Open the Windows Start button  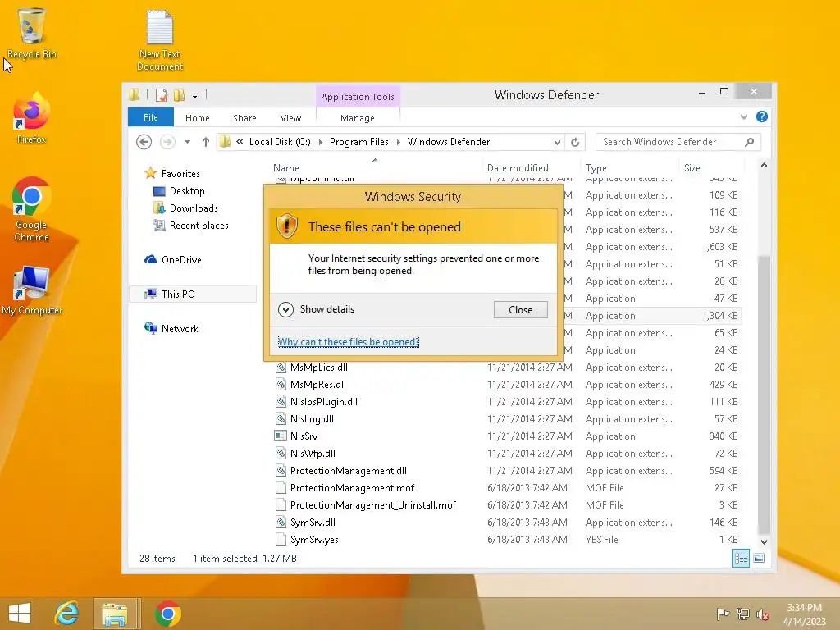pos(20,614)
